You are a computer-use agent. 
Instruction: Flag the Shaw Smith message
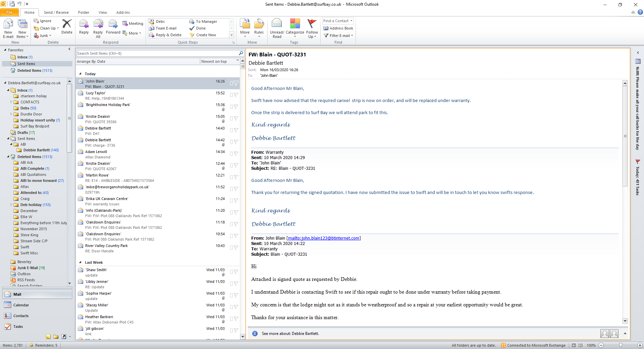tap(236, 271)
